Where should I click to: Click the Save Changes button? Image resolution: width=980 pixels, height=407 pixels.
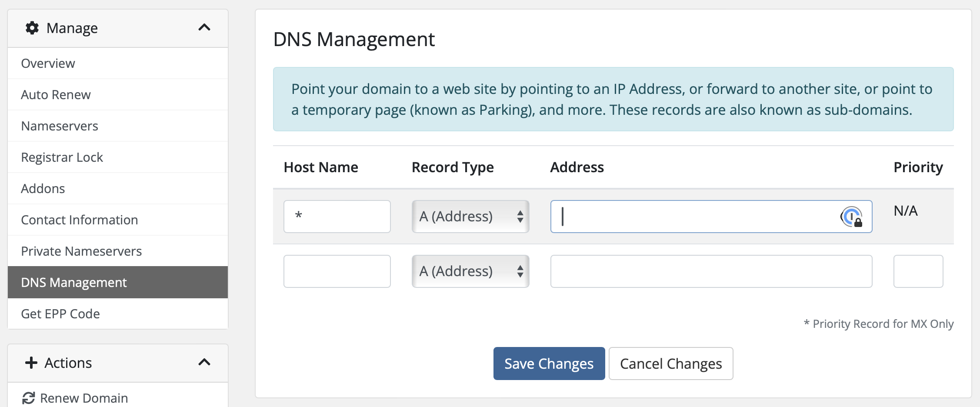[x=549, y=364]
